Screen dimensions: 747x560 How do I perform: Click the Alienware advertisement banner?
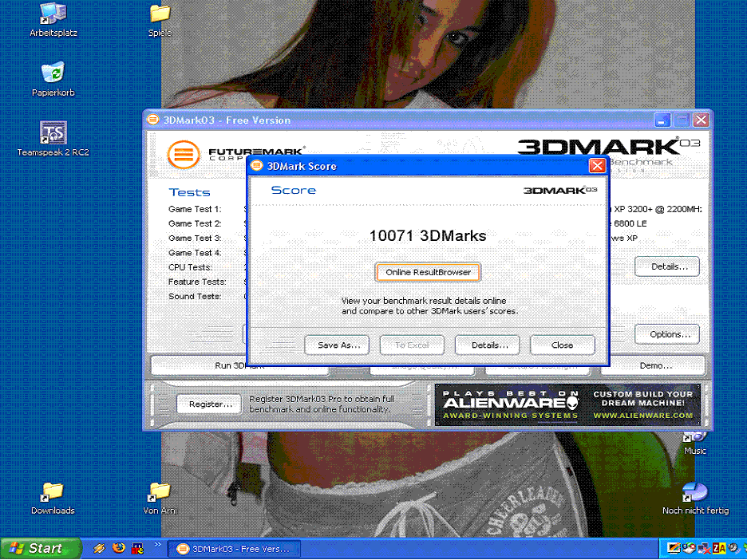567,404
